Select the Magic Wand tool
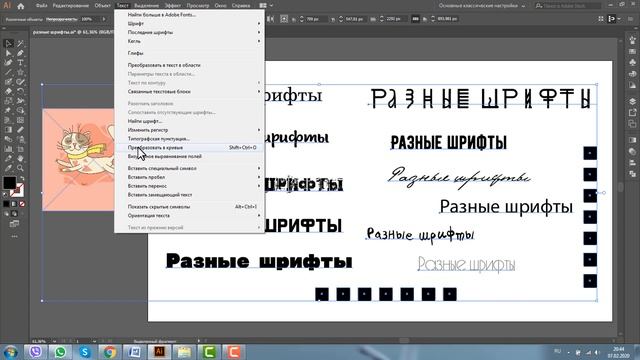The image size is (640, 360). (x=20, y=44)
